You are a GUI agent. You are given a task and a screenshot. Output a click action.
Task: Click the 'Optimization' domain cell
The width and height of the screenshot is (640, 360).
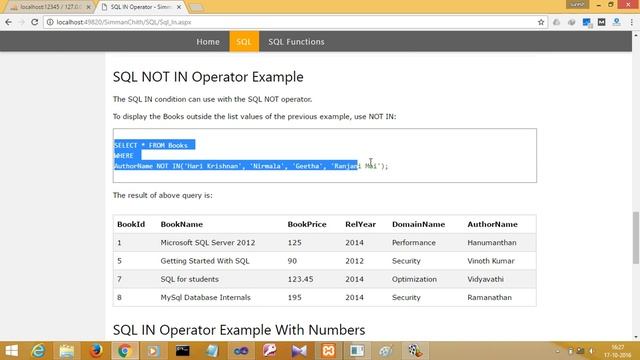[x=414, y=279]
